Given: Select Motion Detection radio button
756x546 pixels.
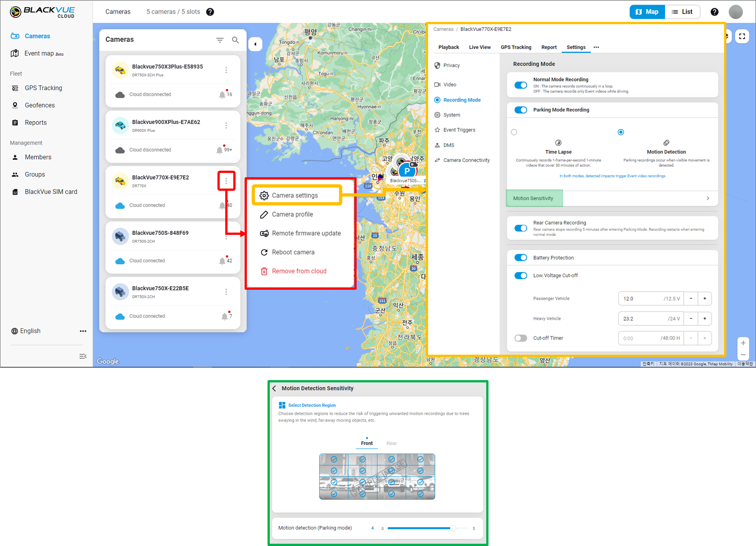Looking at the screenshot, I should point(620,132).
